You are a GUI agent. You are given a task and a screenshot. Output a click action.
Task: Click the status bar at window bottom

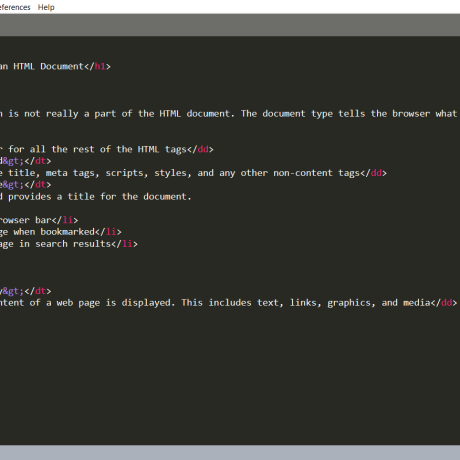[230, 452]
